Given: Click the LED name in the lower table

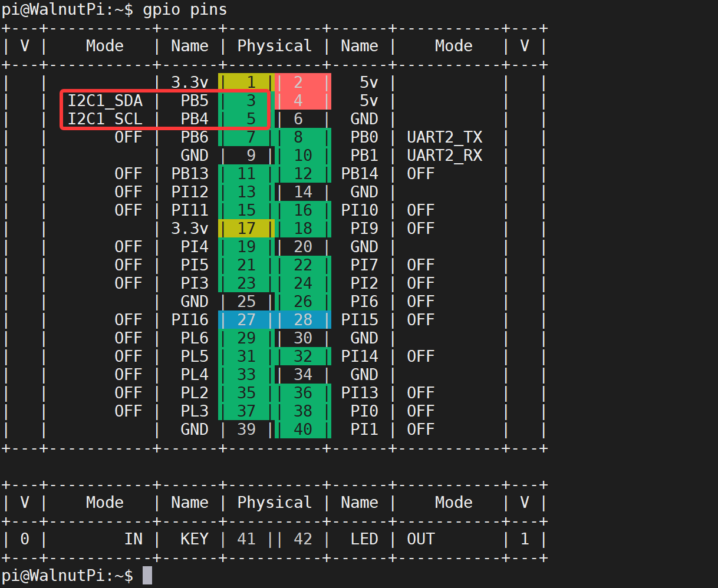Looking at the screenshot, I should pyautogui.click(x=364, y=539).
